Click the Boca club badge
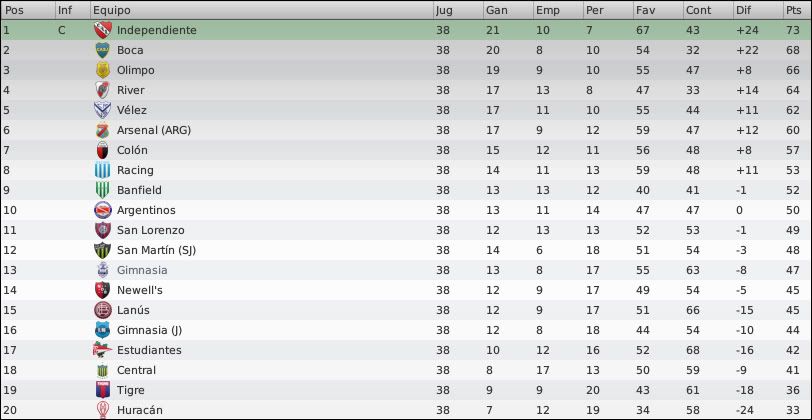Image resolution: width=812 pixels, height=420 pixels. click(103, 50)
